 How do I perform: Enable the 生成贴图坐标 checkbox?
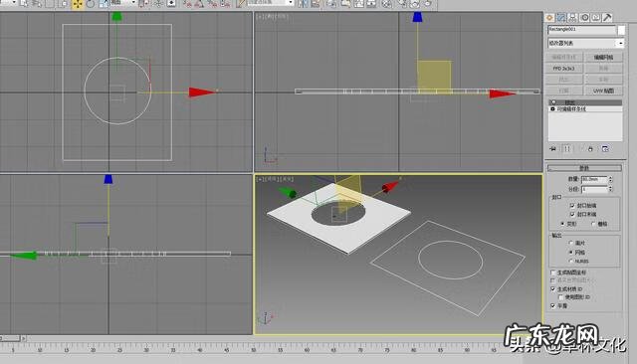[553, 273]
